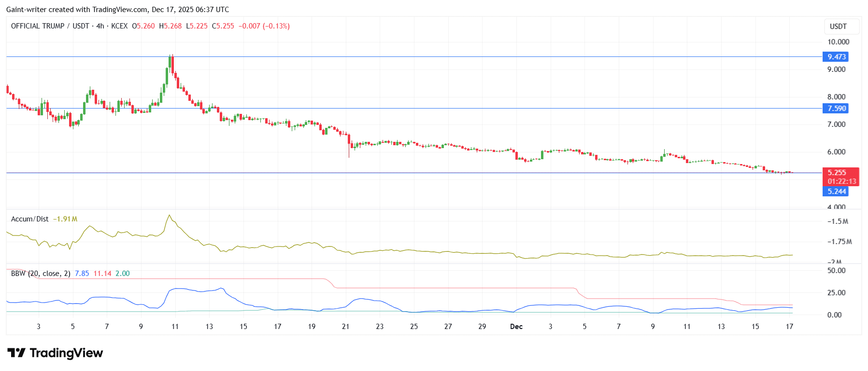Click the 23 date label on the time axis
The image size is (868, 371).
coord(380,327)
